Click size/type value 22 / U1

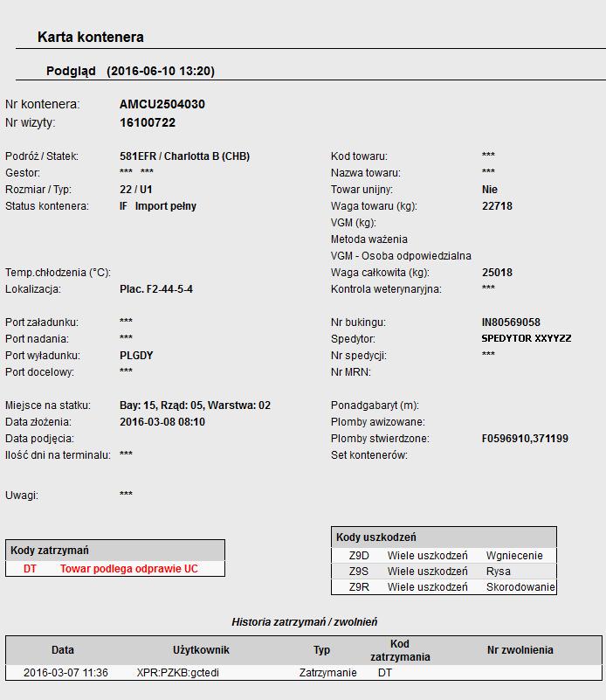tap(136, 190)
